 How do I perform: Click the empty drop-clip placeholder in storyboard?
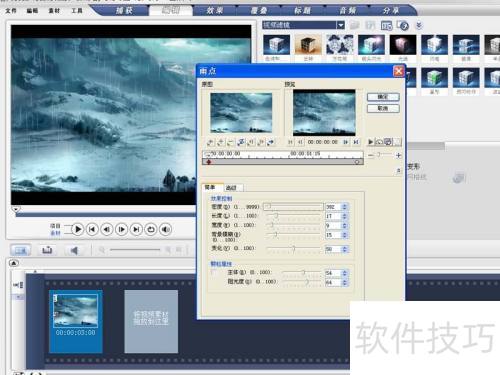click(151, 321)
